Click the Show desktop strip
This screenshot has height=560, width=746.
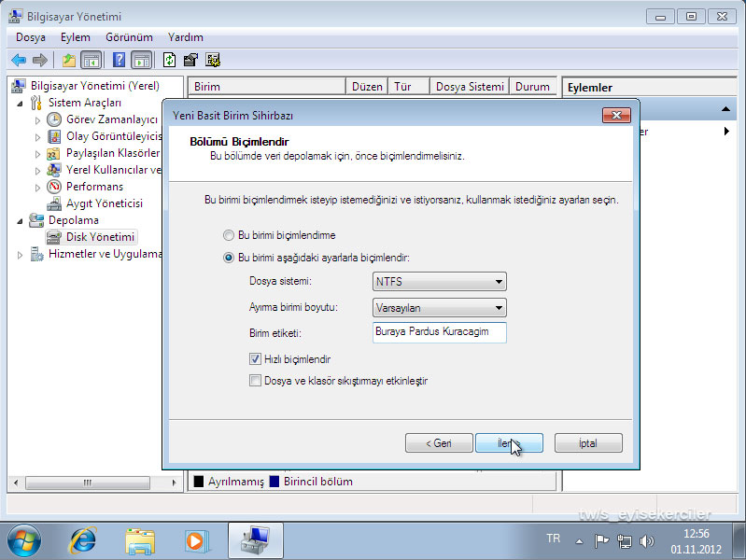739,540
